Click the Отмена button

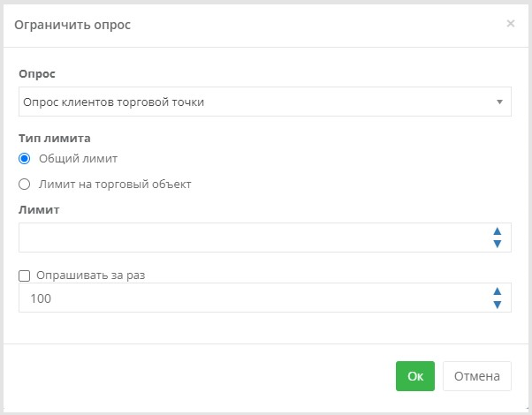pyautogui.click(x=476, y=376)
